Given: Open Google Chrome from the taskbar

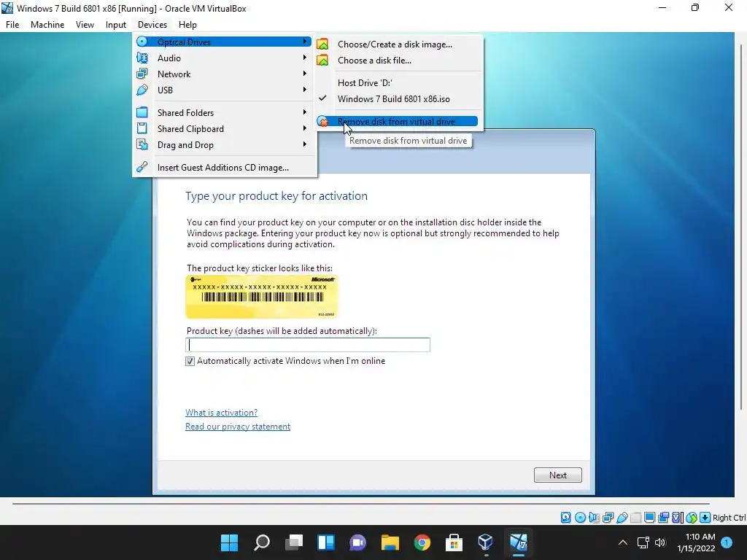Looking at the screenshot, I should [422, 542].
